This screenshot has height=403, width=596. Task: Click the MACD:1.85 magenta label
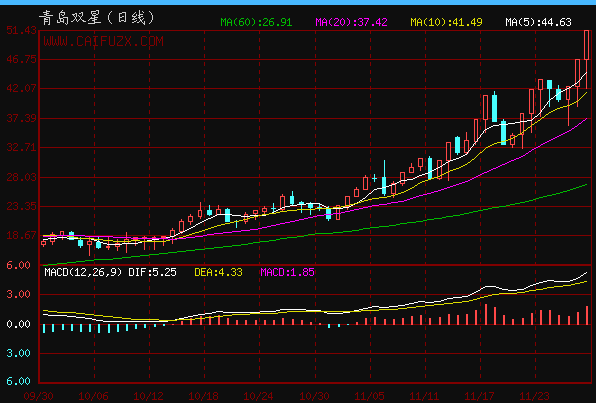coord(287,272)
